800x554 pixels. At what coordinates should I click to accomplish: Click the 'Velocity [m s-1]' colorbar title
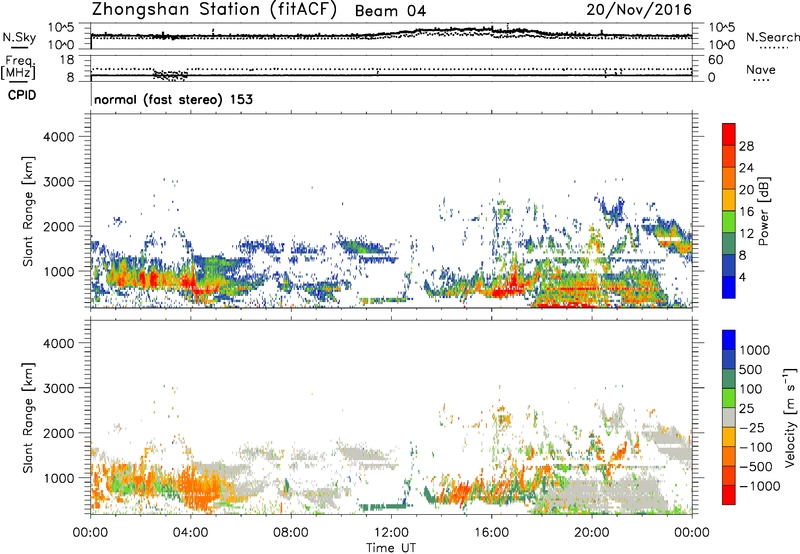click(790, 417)
